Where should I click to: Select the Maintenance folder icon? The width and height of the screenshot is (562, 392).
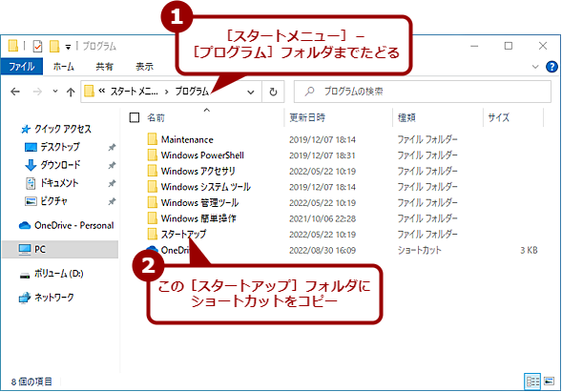153,139
